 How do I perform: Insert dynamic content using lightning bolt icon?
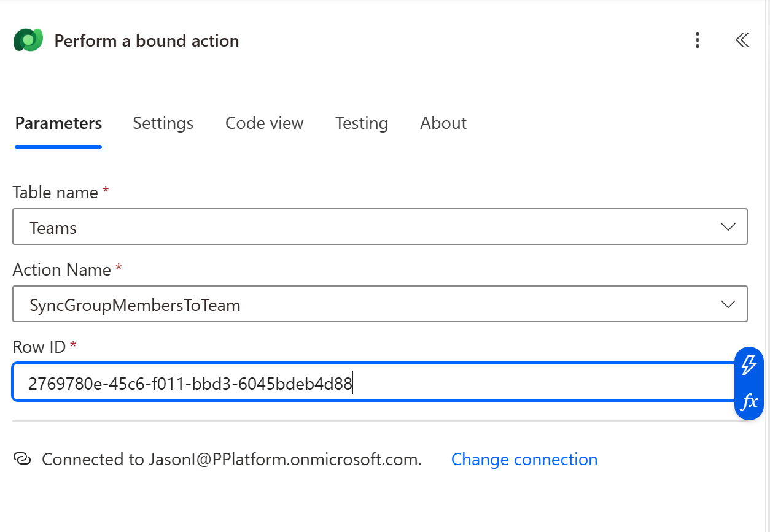pyautogui.click(x=749, y=364)
